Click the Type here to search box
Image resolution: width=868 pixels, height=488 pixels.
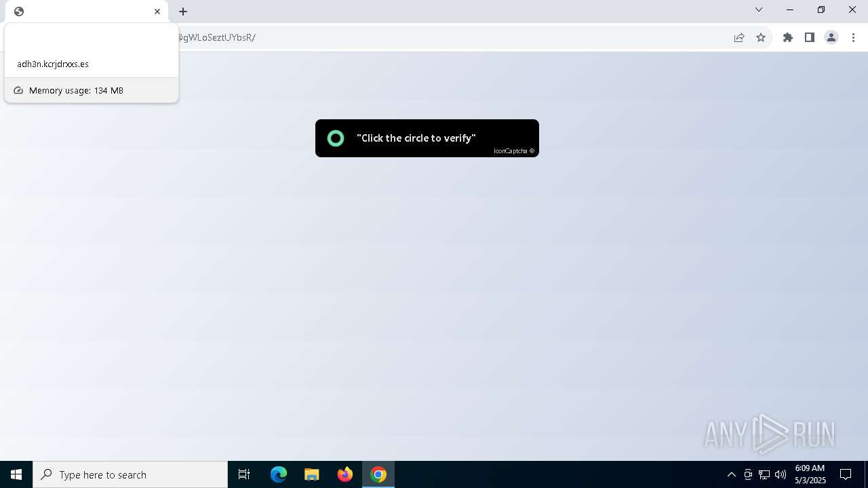pos(130,474)
